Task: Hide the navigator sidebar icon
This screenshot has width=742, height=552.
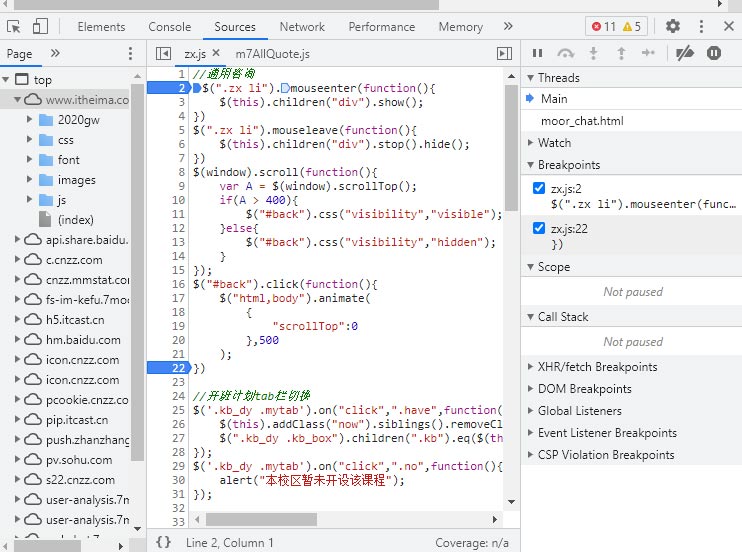Action: pyautogui.click(x=163, y=53)
